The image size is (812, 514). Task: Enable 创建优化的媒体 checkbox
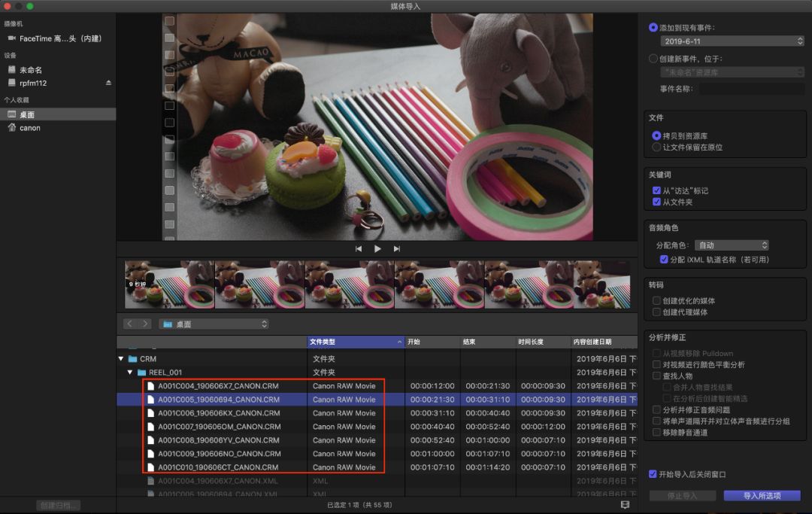[x=656, y=301]
